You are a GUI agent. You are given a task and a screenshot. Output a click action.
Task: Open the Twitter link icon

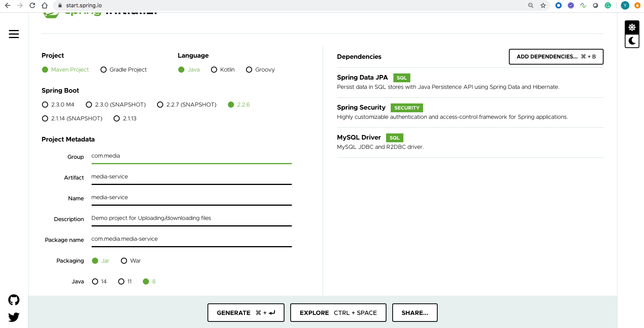14,317
